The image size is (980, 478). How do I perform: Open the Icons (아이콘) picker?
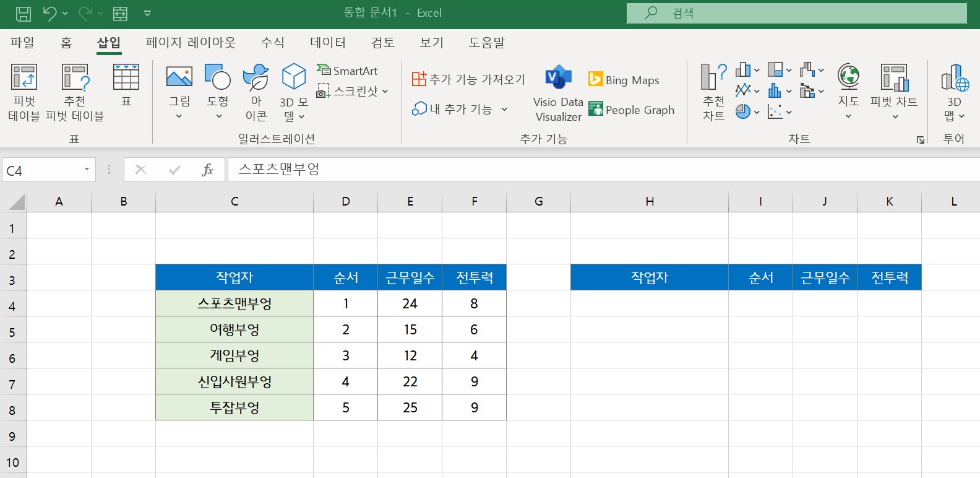click(256, 92)
